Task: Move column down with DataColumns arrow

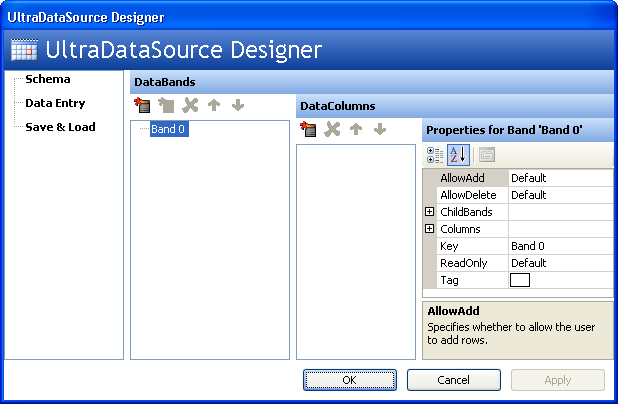Action: point(379,129)
